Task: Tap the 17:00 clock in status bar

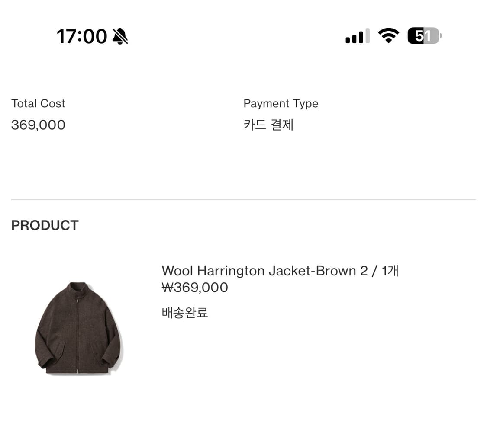Action: click(82, 36)
